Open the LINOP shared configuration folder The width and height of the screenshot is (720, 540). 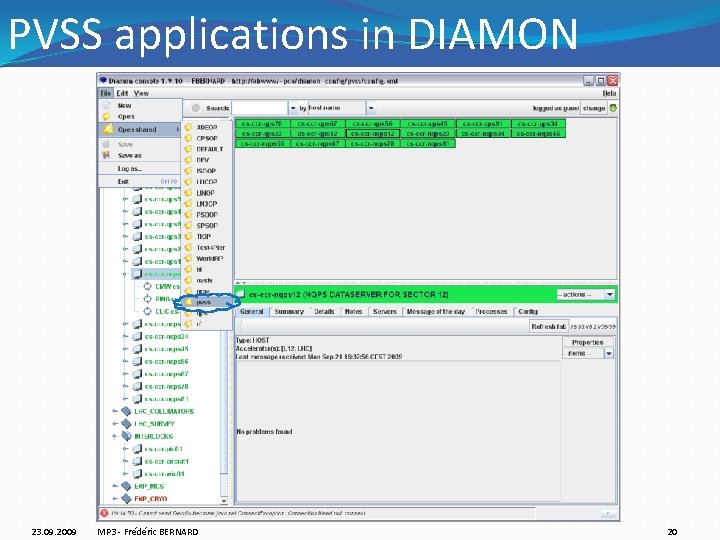point(206,193)
